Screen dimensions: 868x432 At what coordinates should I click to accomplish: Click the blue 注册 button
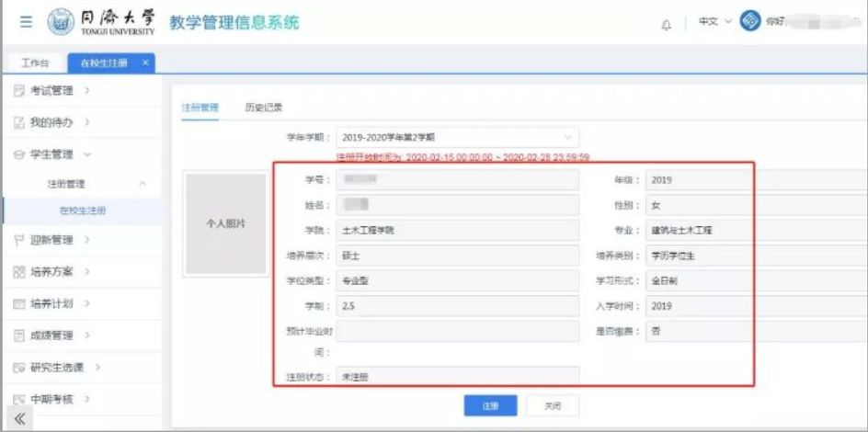point(490,405)
